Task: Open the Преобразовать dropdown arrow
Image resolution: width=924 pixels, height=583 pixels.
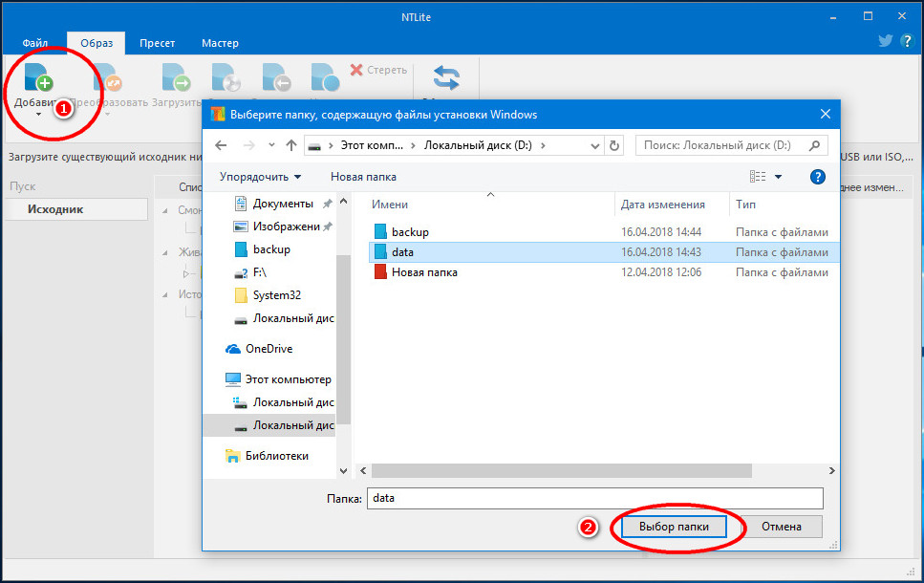Action: [x=108, y=115]
